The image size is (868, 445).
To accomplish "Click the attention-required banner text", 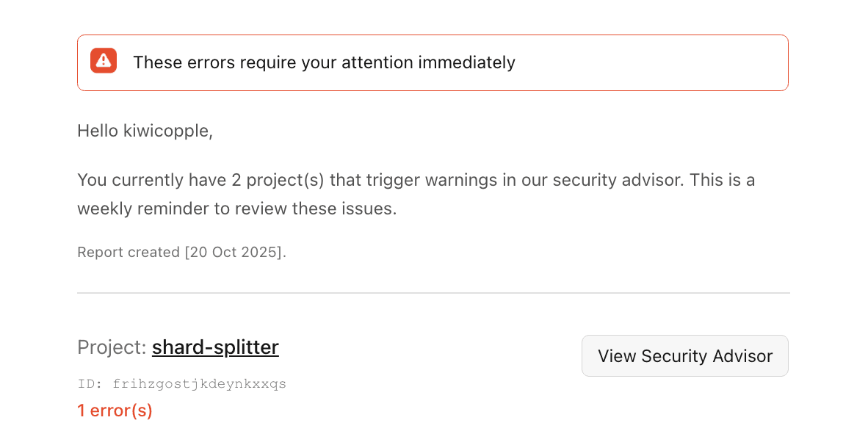I will [x=324, y=62].
